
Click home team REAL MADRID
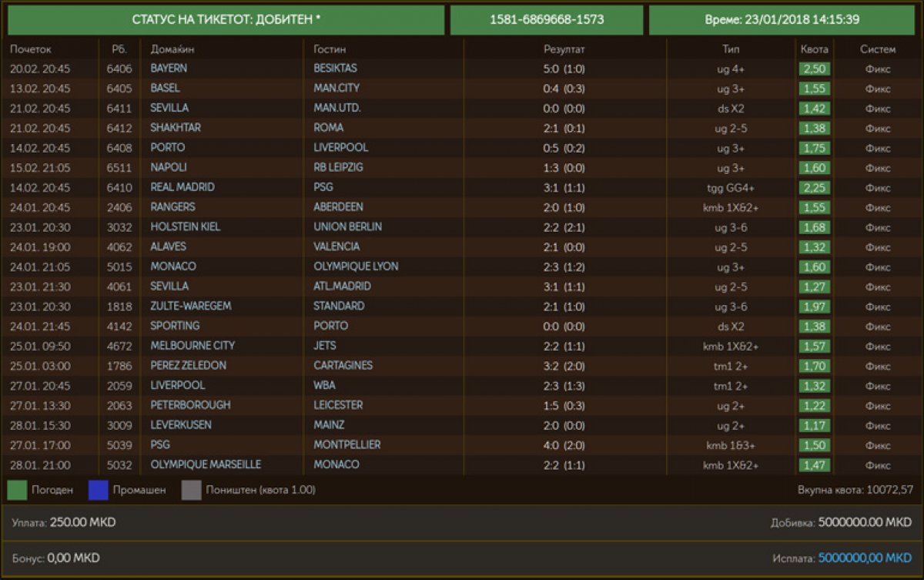pyautogui.click(x=182, y=187)
